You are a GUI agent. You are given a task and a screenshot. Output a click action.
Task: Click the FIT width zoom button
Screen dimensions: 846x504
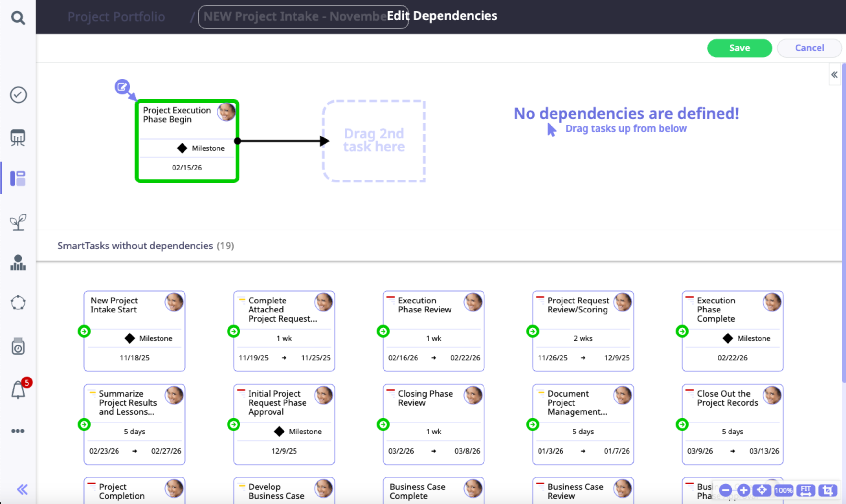point(805,490)
